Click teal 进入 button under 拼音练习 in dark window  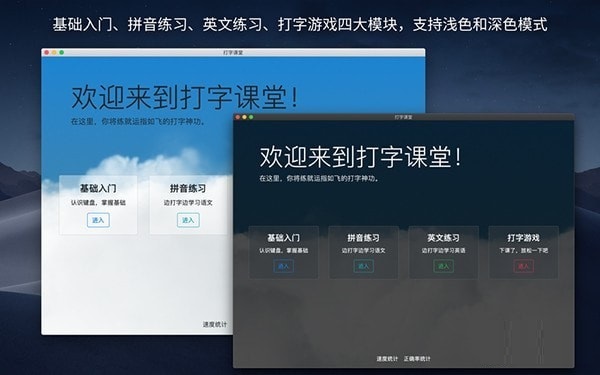click(x=364, y=266)
